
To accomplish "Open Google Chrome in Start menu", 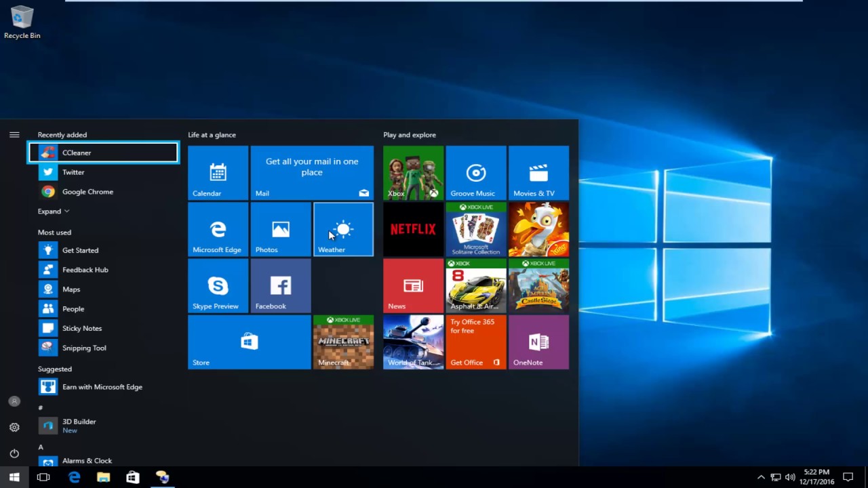I will tap(103, 192).
